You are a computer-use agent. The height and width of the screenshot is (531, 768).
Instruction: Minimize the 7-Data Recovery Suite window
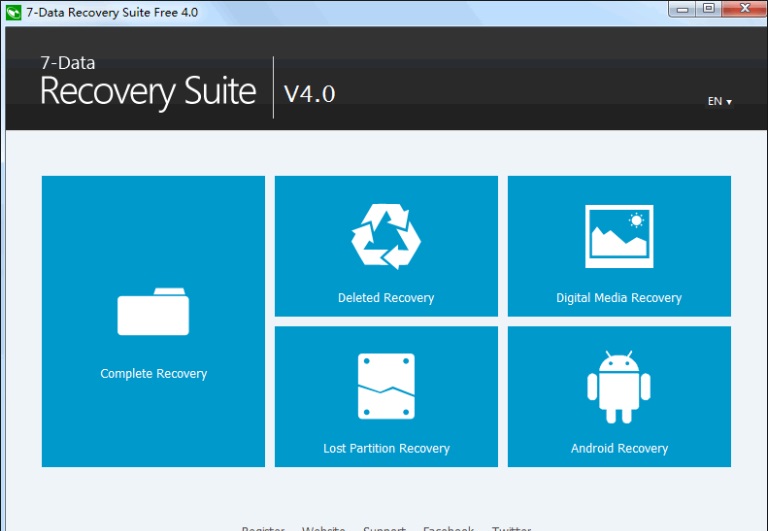[682, 9]
